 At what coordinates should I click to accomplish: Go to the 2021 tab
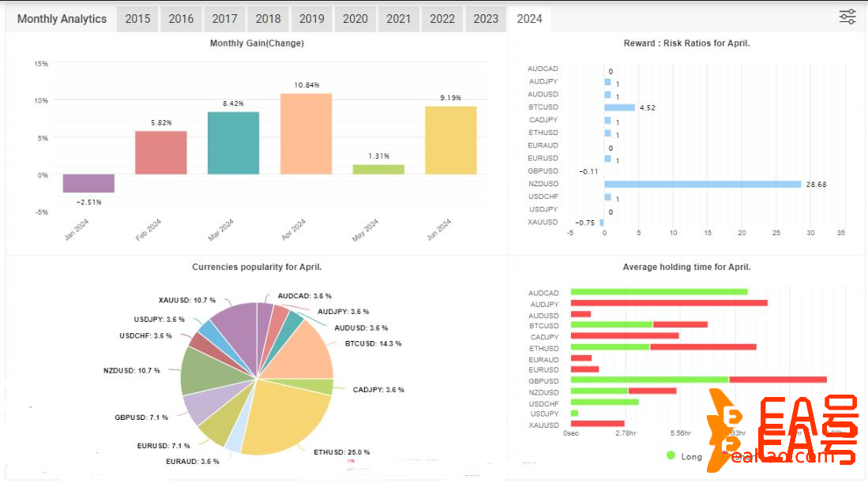(x=399, y=19)
